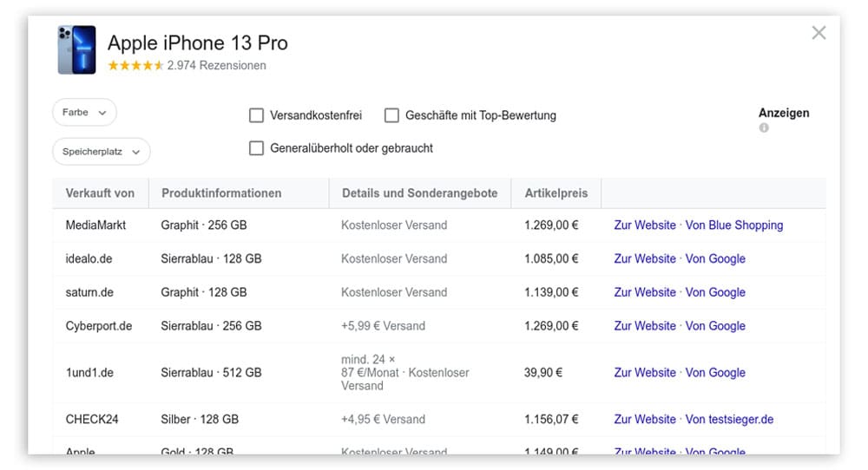This screenshot has height=470, width=868.
Task: Click the +4,95 € Versand detail
Action: (383, 419)
